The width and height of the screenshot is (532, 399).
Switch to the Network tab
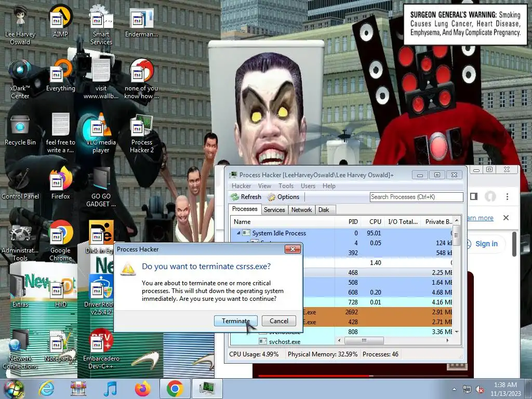point(301,210)
